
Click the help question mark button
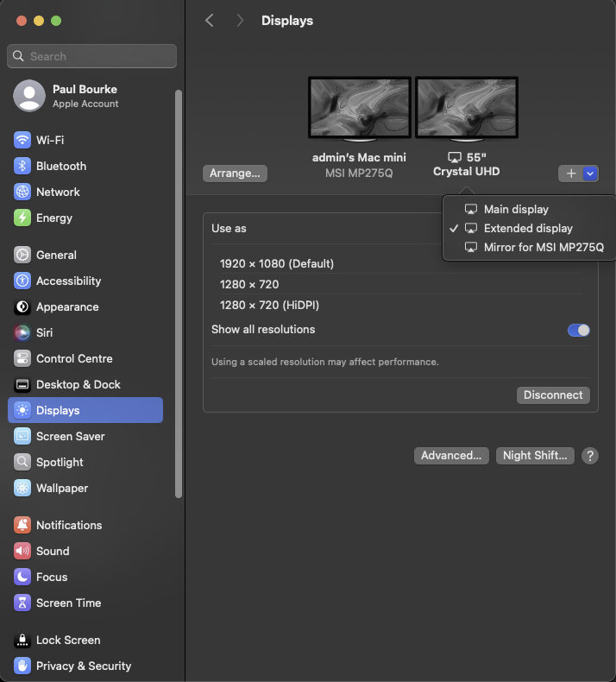590,456
